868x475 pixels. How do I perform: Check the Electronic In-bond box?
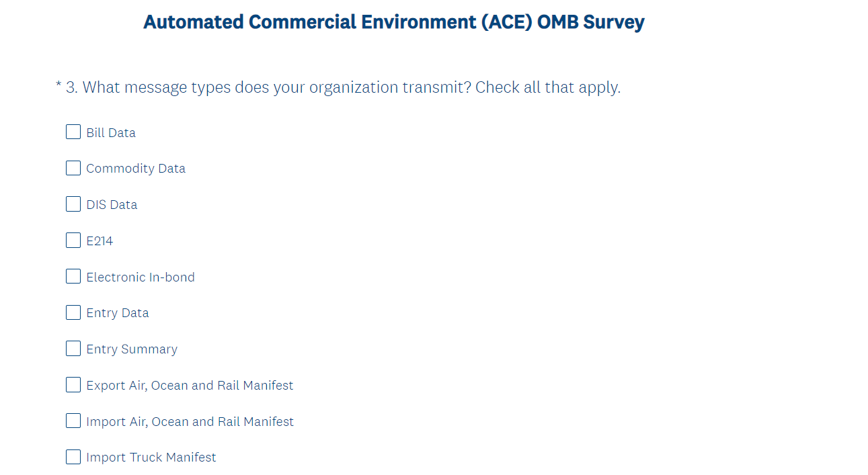click(x=73, y=276)
